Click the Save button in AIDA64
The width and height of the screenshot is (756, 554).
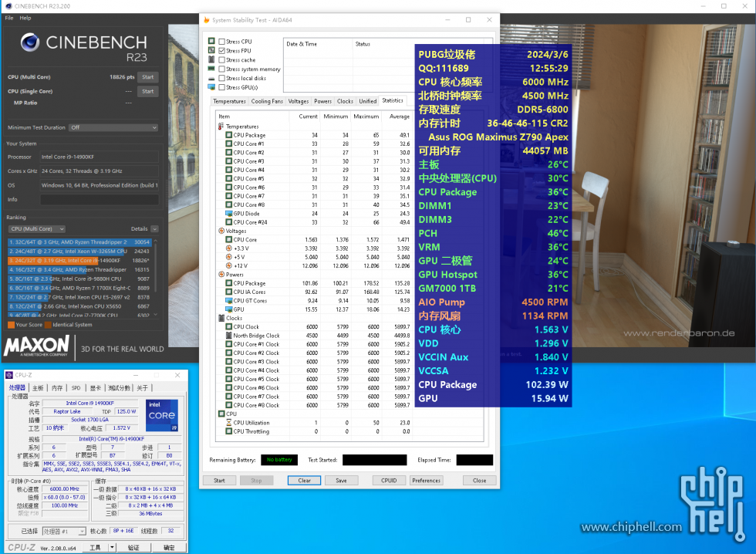[341, 480]
